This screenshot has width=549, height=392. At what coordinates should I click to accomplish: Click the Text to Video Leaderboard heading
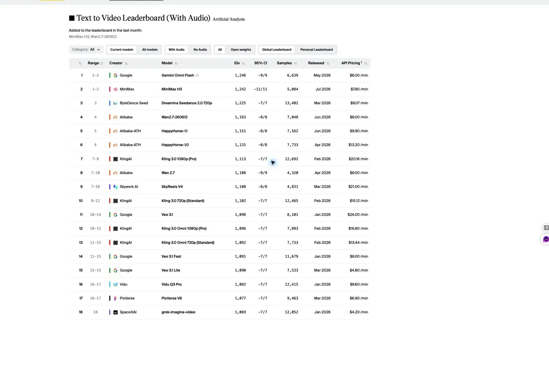click(143, 18)
